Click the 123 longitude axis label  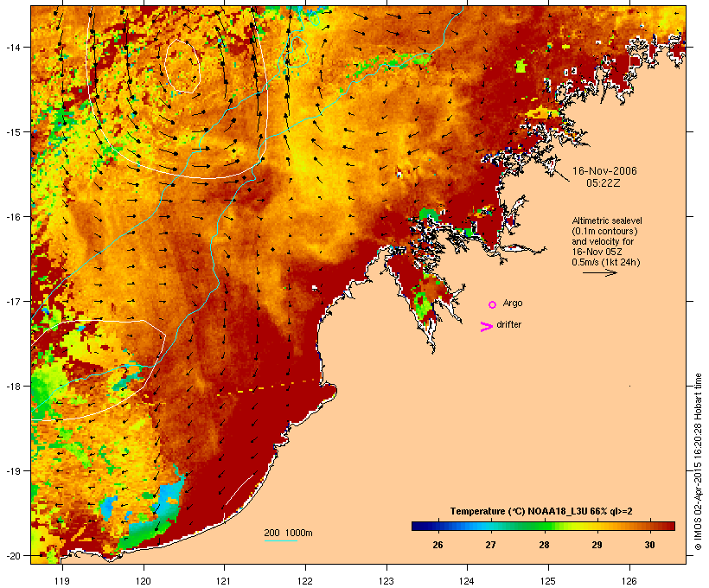(x=386, y=581)
